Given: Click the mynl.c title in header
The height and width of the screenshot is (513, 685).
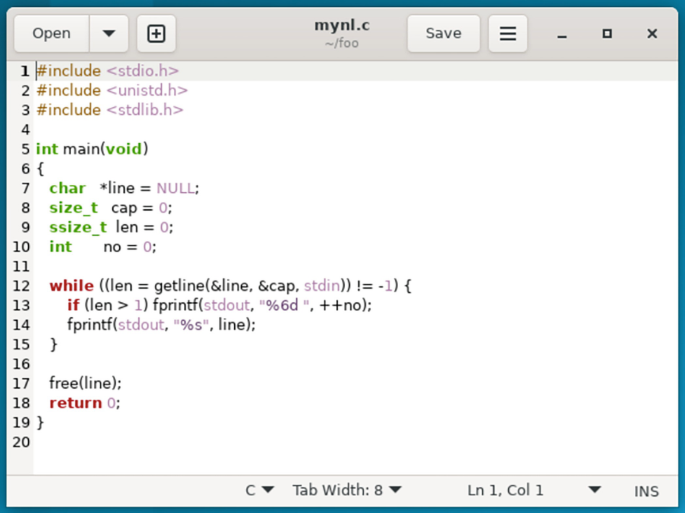Looking at the screenshot, I should tap(342, 26).
